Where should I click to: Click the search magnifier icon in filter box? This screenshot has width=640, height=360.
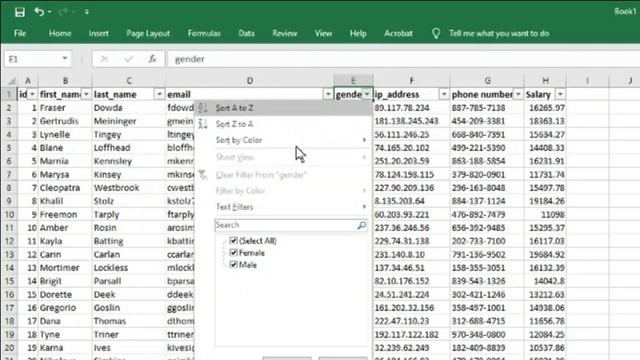361,225
